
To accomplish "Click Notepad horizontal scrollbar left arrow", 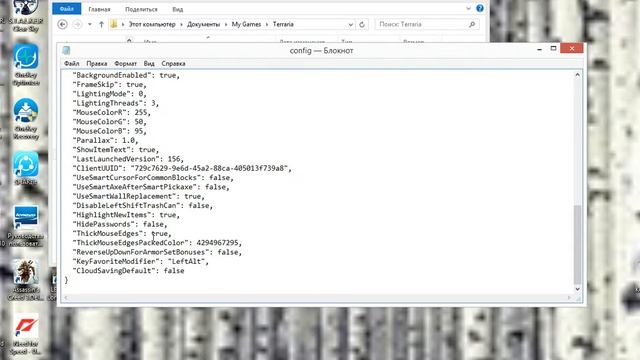I will [x=66, y=298].
